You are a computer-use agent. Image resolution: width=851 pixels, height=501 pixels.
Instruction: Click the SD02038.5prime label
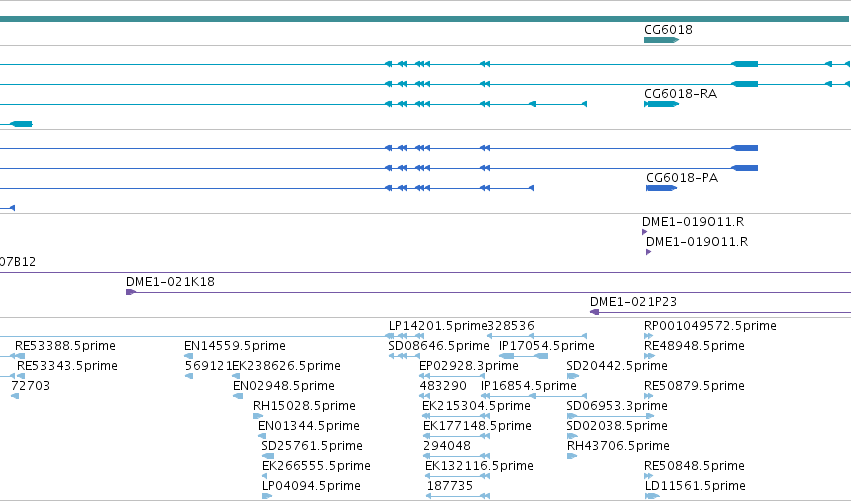[x=617, y=427]
